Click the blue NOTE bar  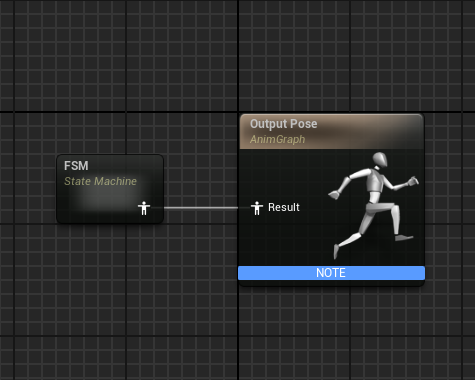click(x=332, y=273)
